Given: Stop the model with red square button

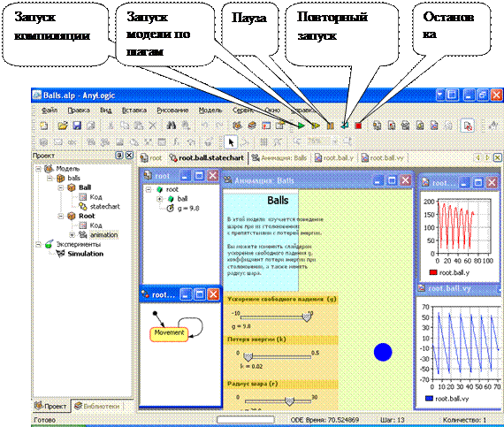Looking at the screenshot, I should tap(358, 126).
